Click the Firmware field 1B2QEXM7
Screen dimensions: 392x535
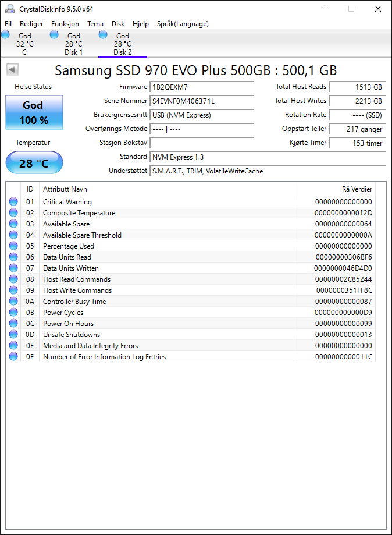[201, 87]
